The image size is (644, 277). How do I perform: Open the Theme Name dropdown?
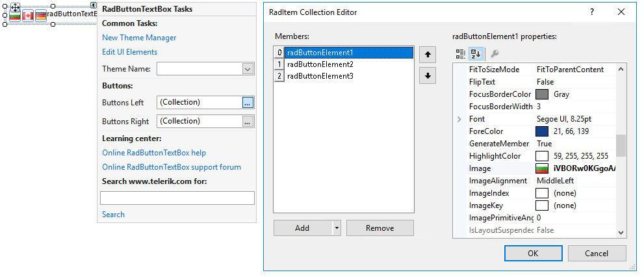(x=248, y=69)
